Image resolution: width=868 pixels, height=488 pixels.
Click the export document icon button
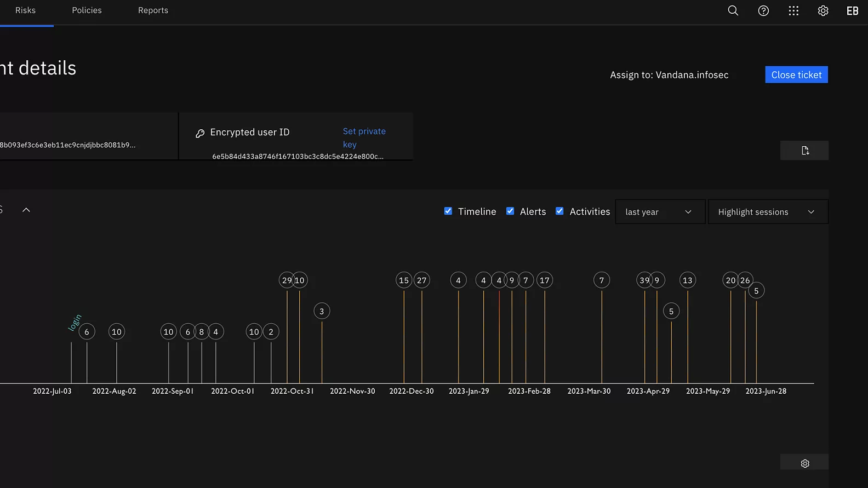[x=804, y=151]
